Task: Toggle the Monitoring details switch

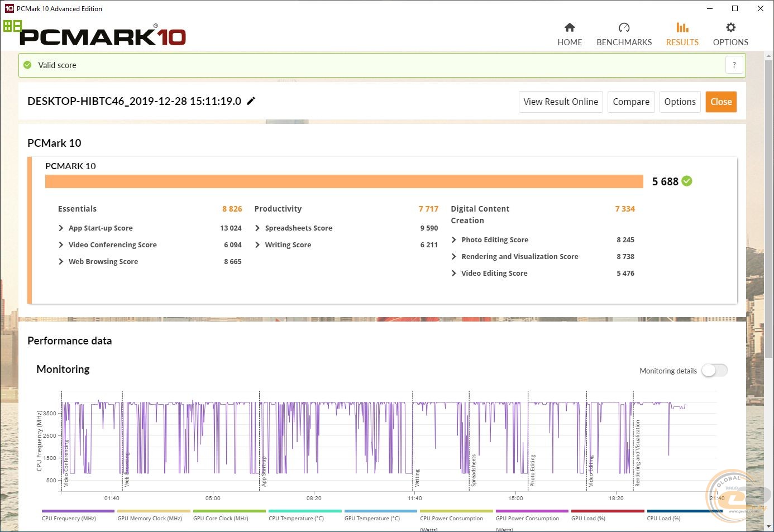Action: tap(714, 371)
